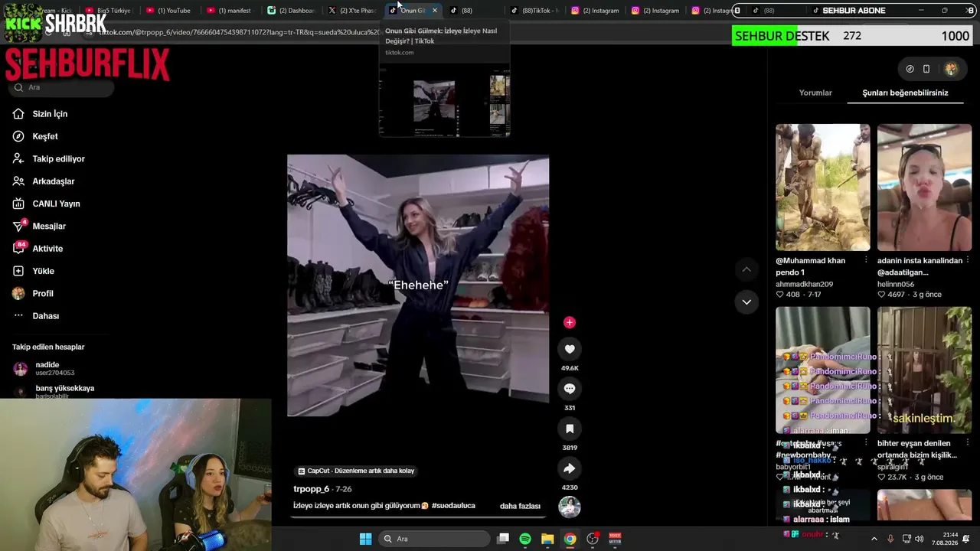Screen dimensions: 980x551
Task: Play the bihter eyşan recommended video thumbnail
Action: [x=924, y=370]
